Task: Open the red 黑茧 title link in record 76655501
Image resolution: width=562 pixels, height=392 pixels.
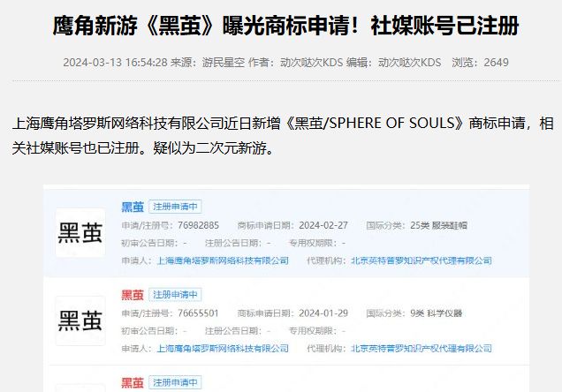Action: (133, 295)
